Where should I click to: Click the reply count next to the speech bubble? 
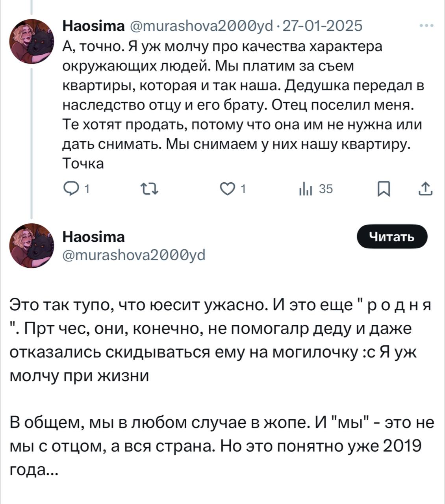click(x=86, y=190)
